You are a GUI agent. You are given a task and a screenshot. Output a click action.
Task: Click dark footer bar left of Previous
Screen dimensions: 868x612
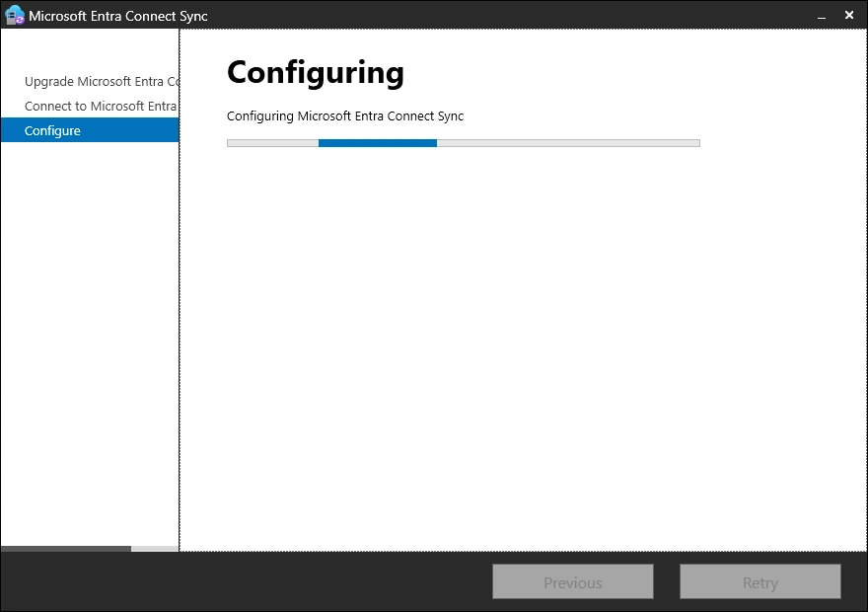[x=247, y=582]
